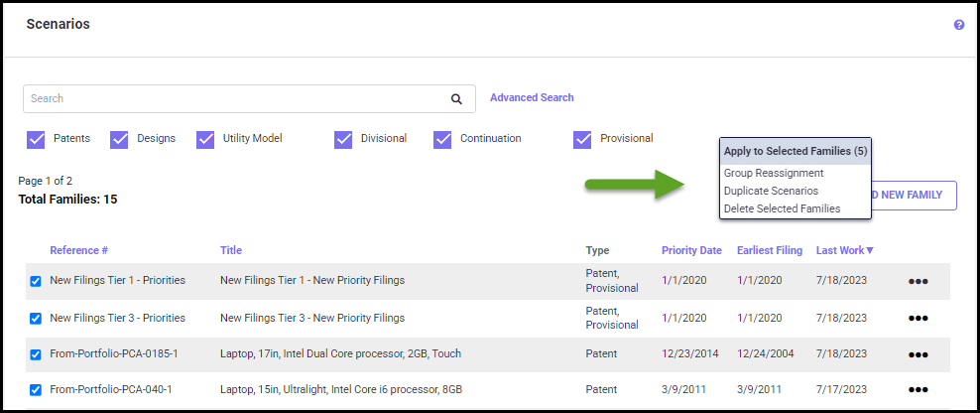Toggle the Utility Model filter checkbox
Image resolution: width=980 pixels, height=413 pixels.
click(x=205, y=139)
